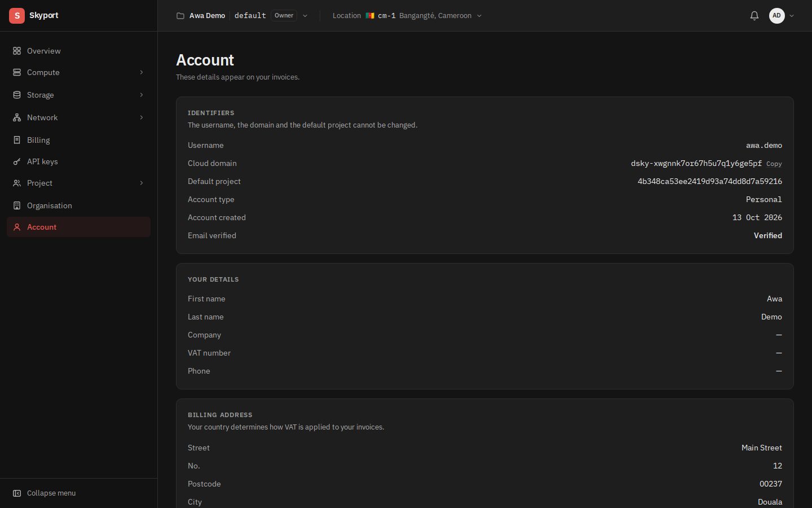Image resolution: width=812 pixels, height=508 pixels.
Task: Click the Cameroon flag icon
Action: 370,16
